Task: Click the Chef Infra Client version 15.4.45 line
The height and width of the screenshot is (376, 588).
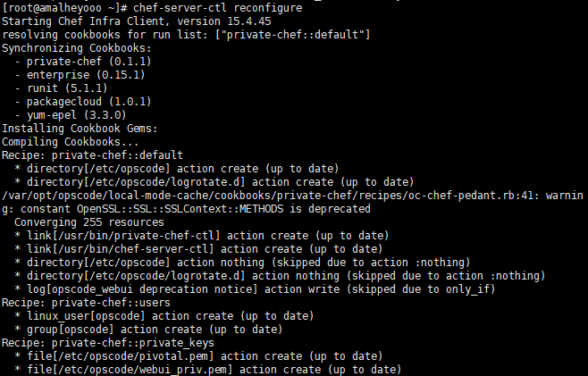Action: (137, 21)
